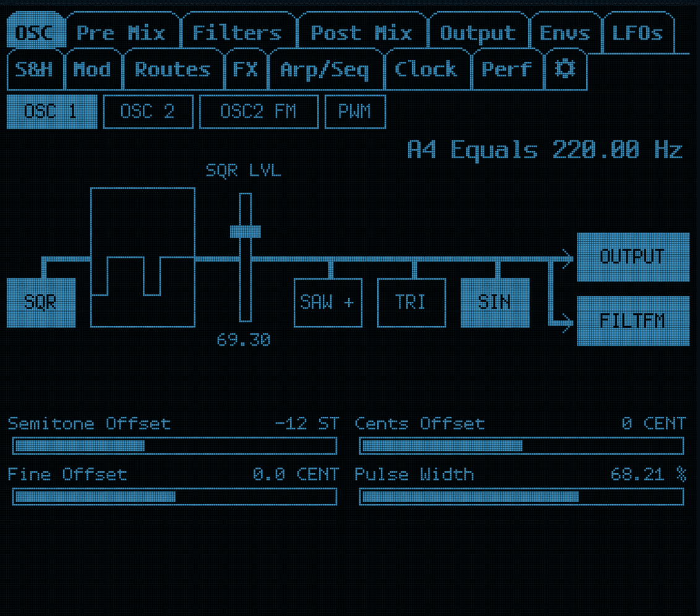The height and width of the screenshot is (616, 700).
Task: Click the Fine Offset slider bar
Action: click(174, 497)
